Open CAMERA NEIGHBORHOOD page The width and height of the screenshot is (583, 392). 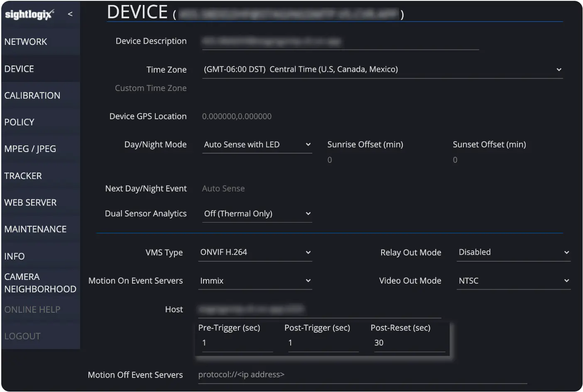[40, 283]
